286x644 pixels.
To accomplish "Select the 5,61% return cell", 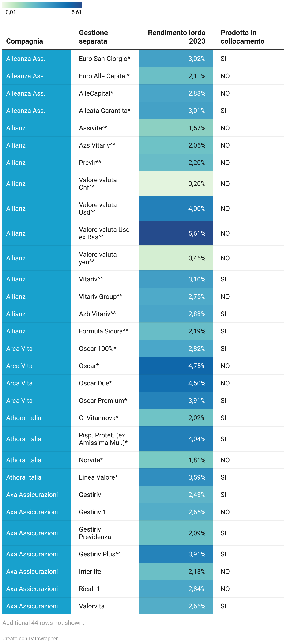I will point(176,233).
